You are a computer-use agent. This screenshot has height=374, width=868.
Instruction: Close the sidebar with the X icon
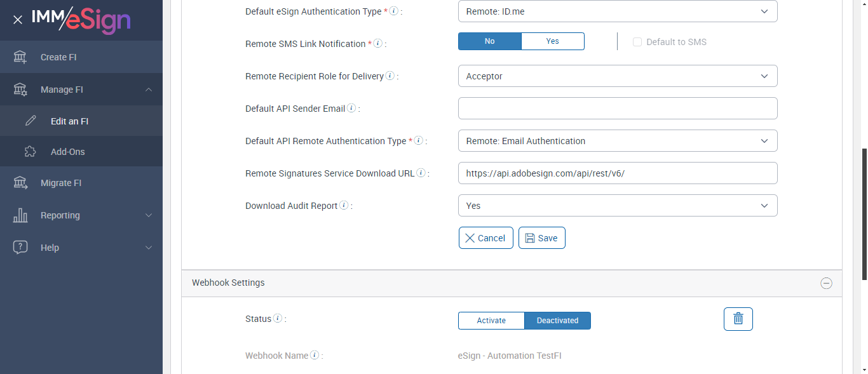point(18,20)
